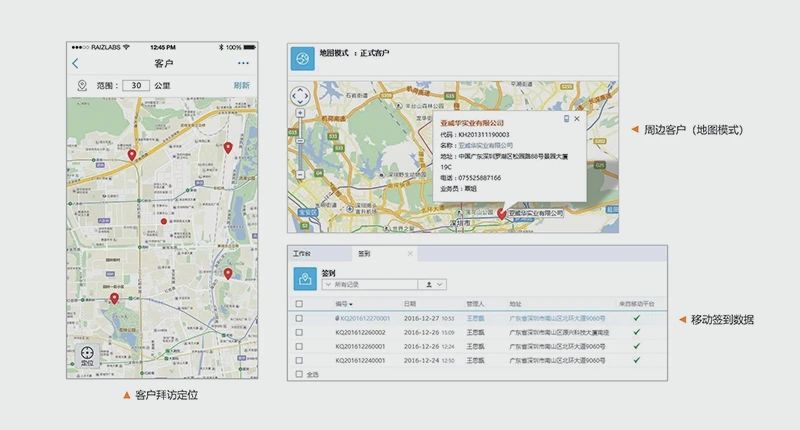Open the user export dropdown beside the filter
Viewport: 800px width, 430px height.
click(433, 285)
